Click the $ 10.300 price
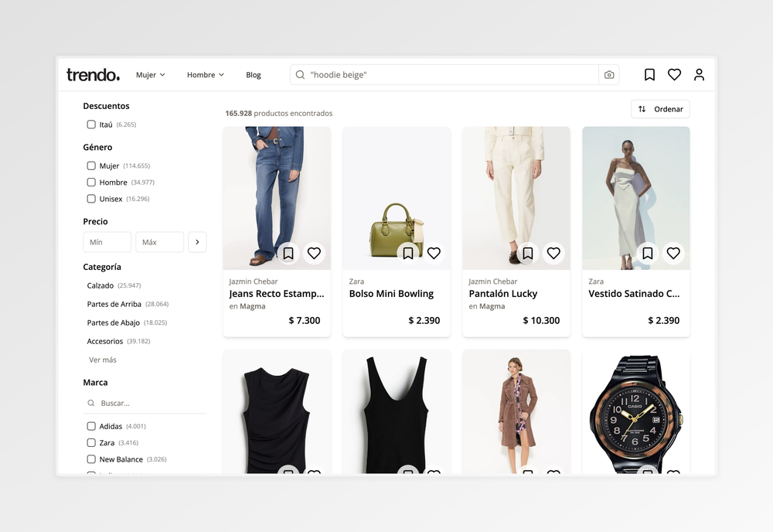 point(541,320)
